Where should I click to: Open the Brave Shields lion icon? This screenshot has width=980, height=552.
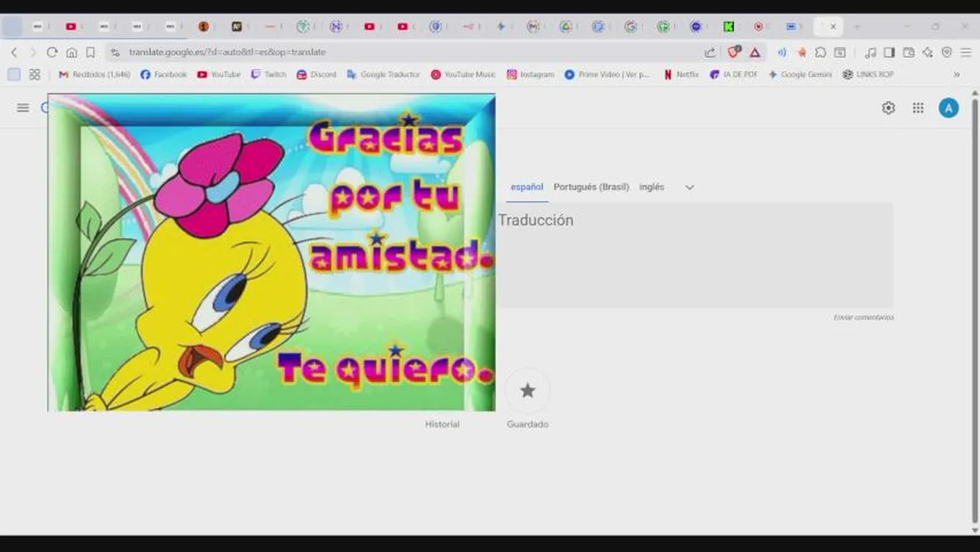[x=734, y=52]
